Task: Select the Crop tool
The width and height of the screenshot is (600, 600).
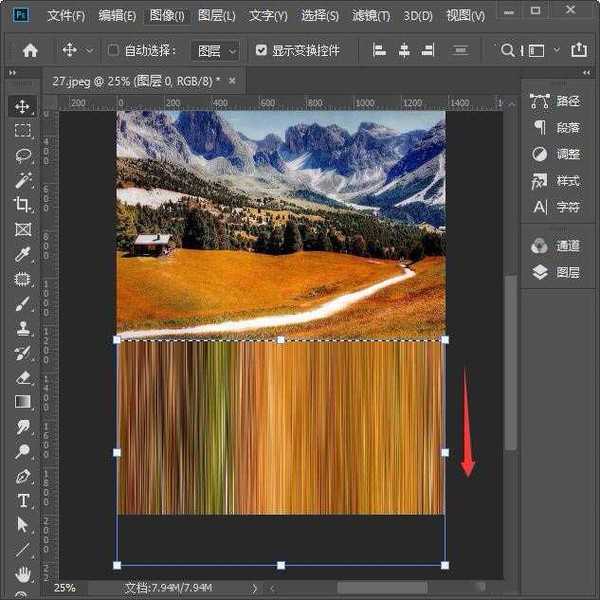Action: click(x=22, y=205)
